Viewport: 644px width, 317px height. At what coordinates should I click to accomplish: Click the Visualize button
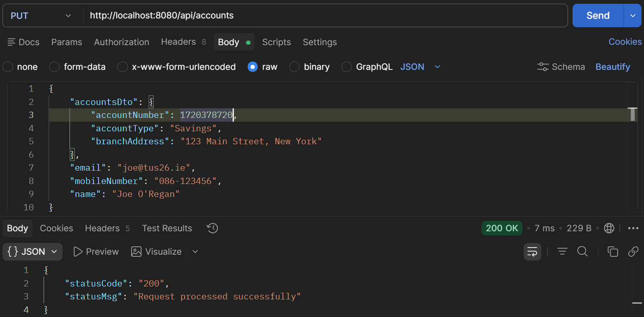[x=157, y=252]
